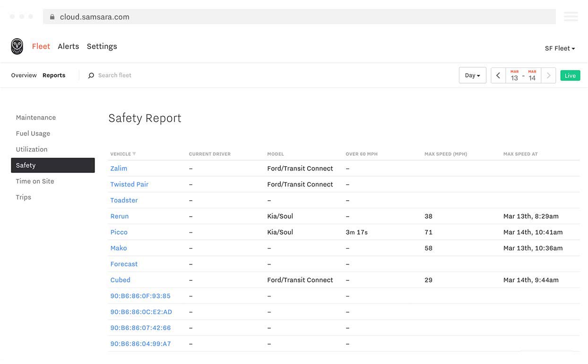Go to next date range arrow
The image size is (588, 364).
click(548, 76)
